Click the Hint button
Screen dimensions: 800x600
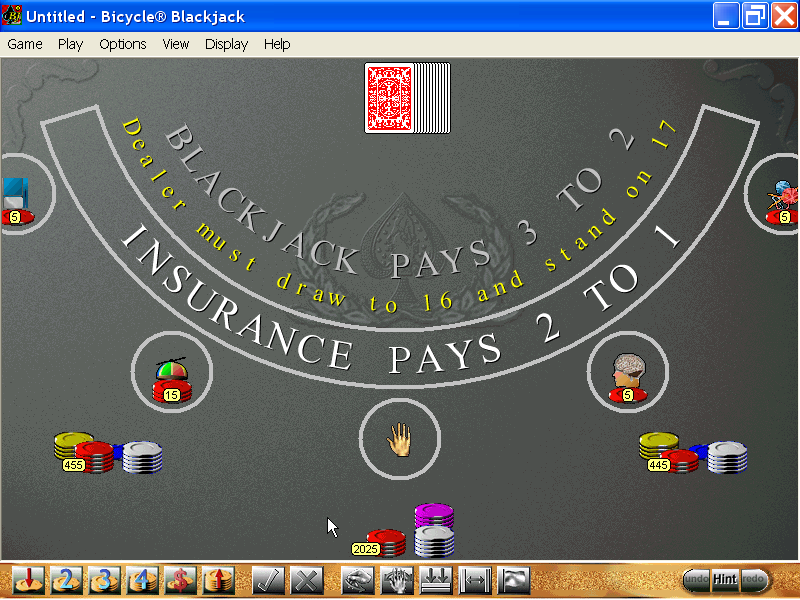click(725, 580)
